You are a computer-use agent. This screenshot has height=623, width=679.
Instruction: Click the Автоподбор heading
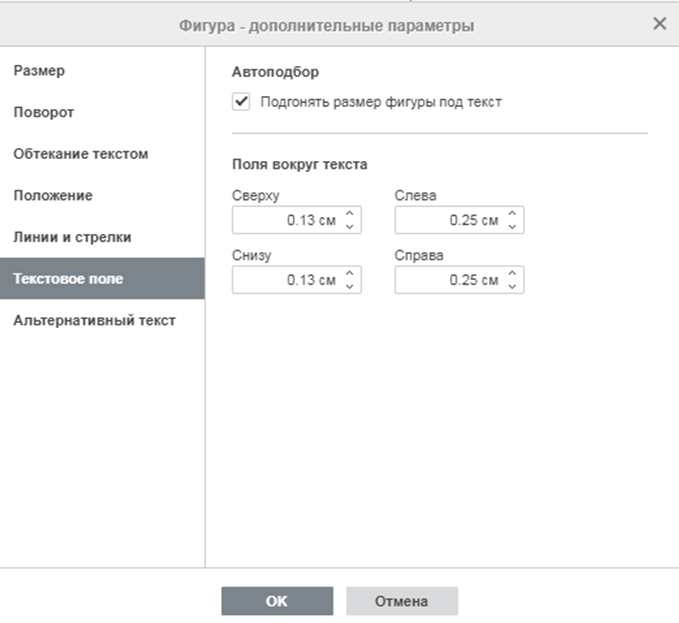pos(275,72)
